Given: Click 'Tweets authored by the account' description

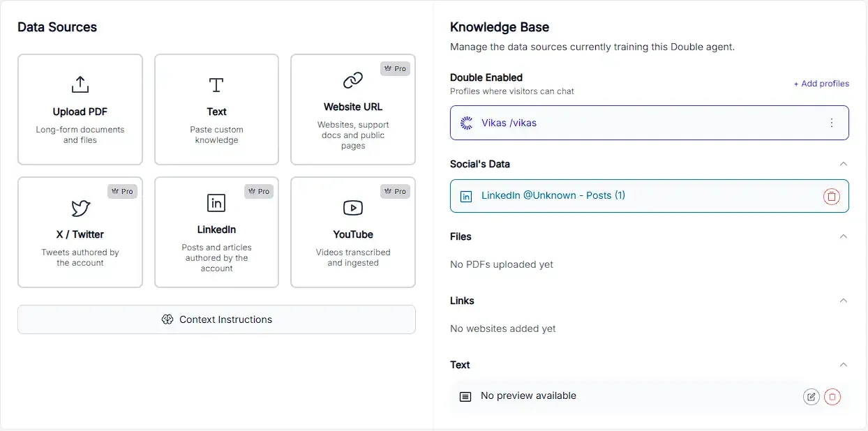Looking at the screenshot, I should click(80, 257).
